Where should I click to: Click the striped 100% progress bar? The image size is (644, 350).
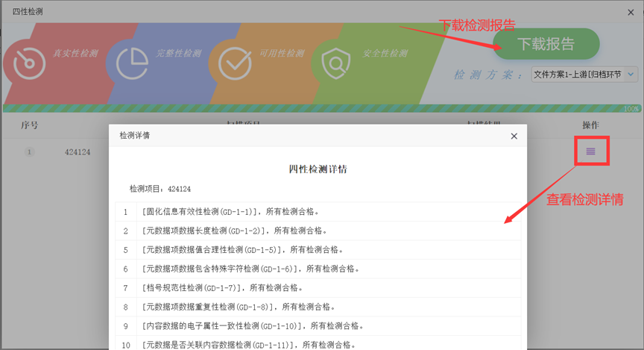coord(322,108)
